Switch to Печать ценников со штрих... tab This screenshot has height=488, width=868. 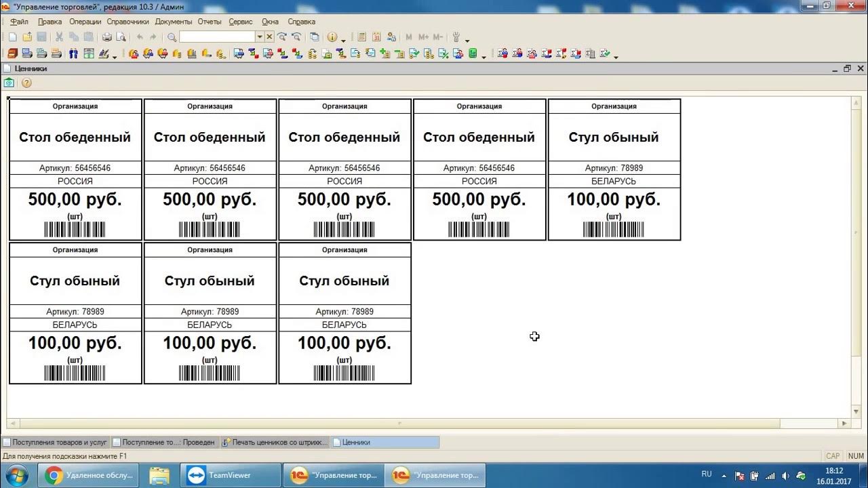(275, 442)
